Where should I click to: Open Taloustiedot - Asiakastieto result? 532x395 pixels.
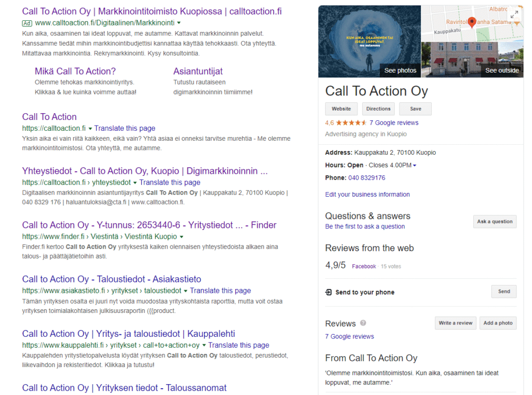pyautogui.click(x=111, y=279)
